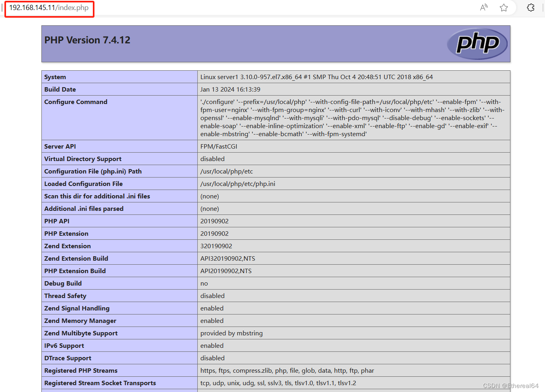Click the Read Aloud icon in address bar
The image size is (545, 392).
click(x=484, y=7)
